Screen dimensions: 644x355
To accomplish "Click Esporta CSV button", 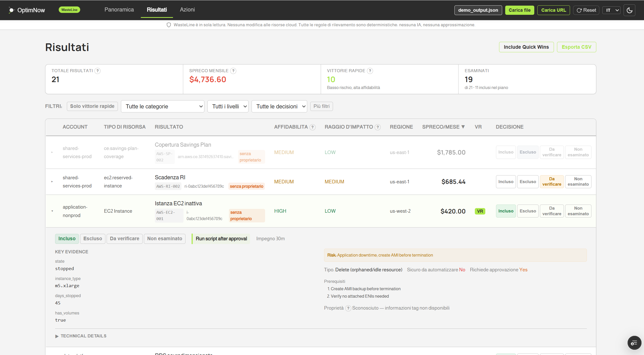I will 576,47.
